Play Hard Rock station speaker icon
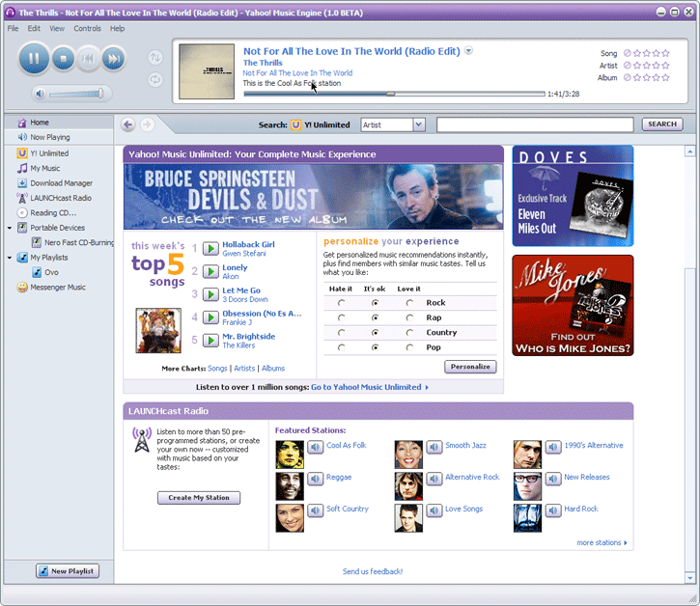The height and width of the screenshot is (606, 700). click(x=553, y=510)
